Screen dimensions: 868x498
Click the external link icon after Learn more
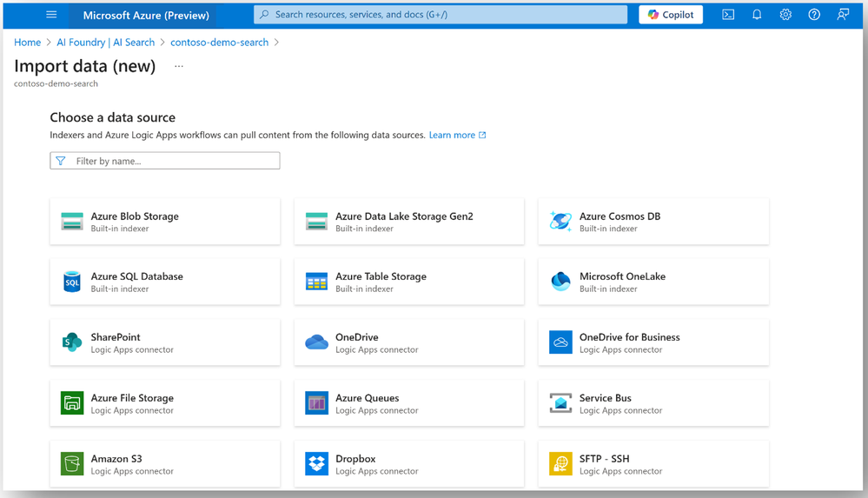(x=482, y=136)
